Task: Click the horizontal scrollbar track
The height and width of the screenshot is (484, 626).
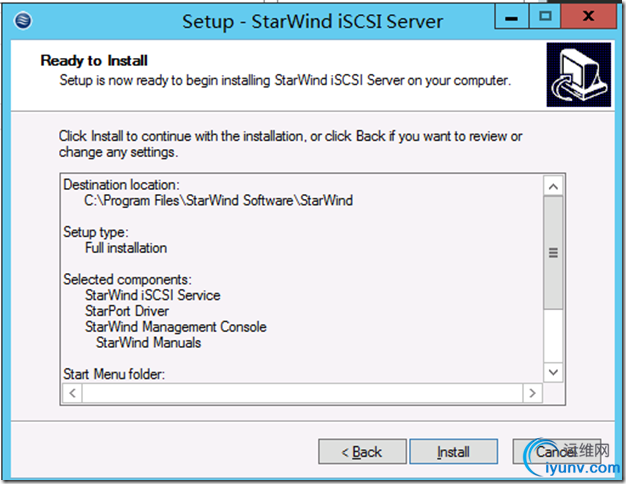Action: tap(302, 395)
